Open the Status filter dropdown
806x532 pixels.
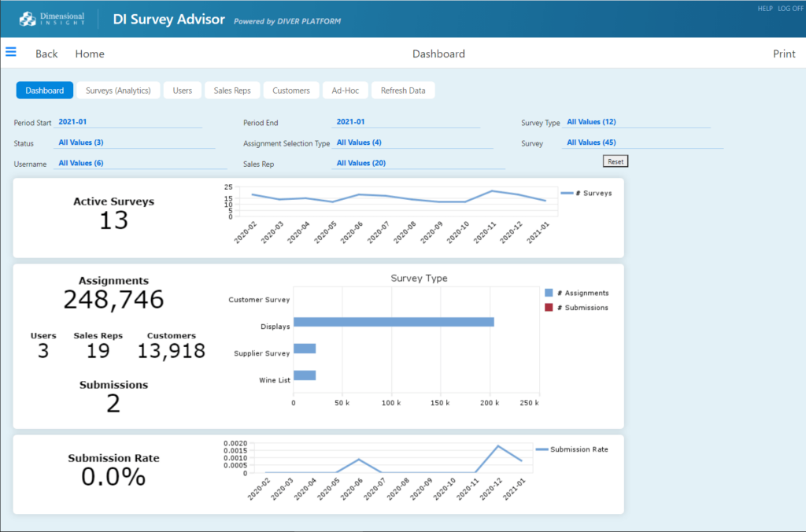pos(80,142)
